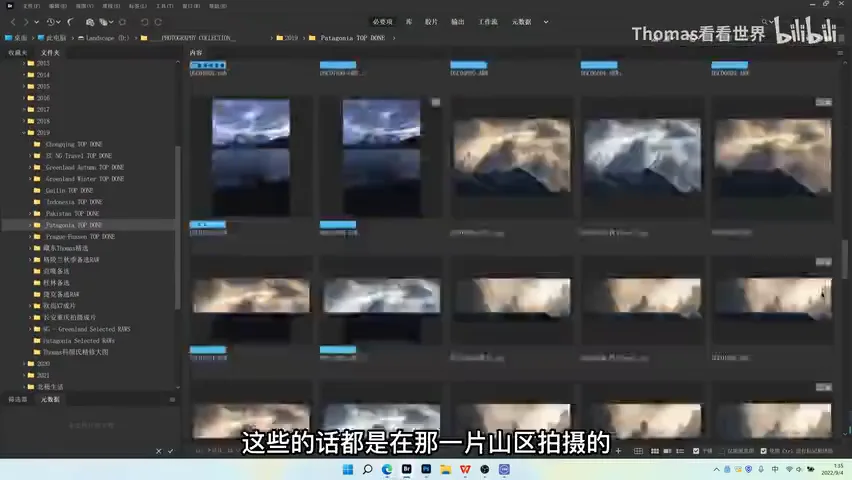This screenshot has width=852, height=480.
Task: Switch to the Metadata workspace tab
Action: pos(522,22)
